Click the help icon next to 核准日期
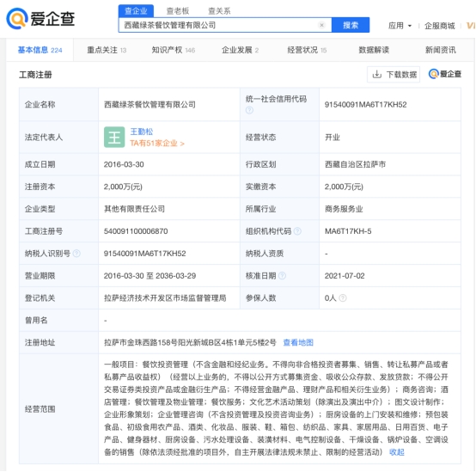 283,276
